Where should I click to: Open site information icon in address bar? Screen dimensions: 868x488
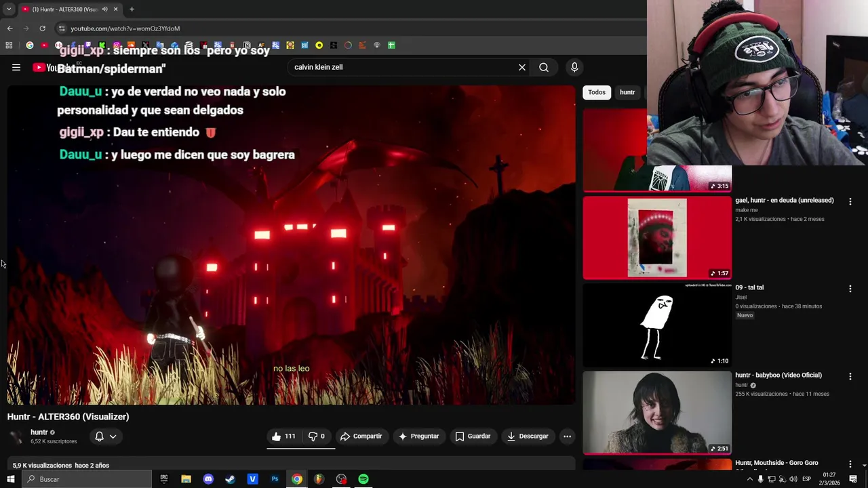62,28
